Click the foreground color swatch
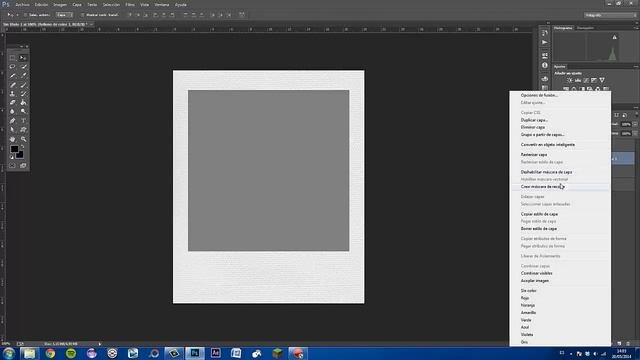The width and height of the screenshot is (640, 360). click(14, 149)
